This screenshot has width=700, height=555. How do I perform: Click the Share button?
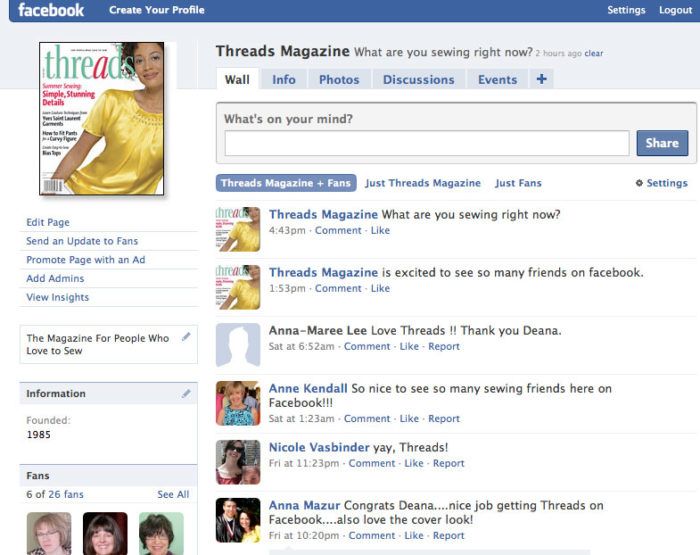[662, 143]
